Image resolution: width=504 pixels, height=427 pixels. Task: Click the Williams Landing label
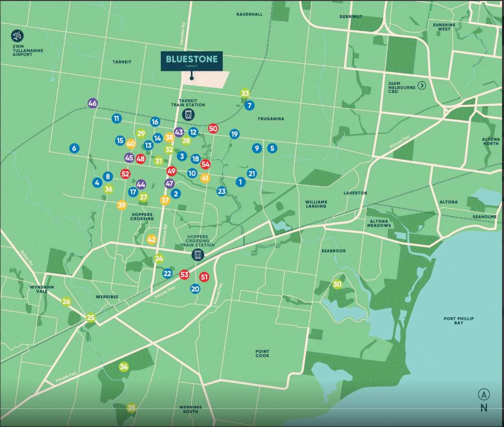click(316, 204)
